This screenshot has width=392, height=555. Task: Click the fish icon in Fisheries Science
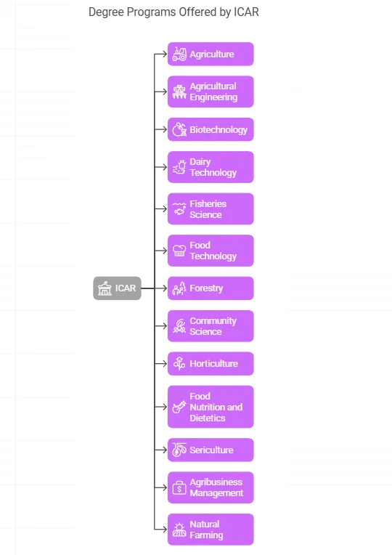(179, 208)
